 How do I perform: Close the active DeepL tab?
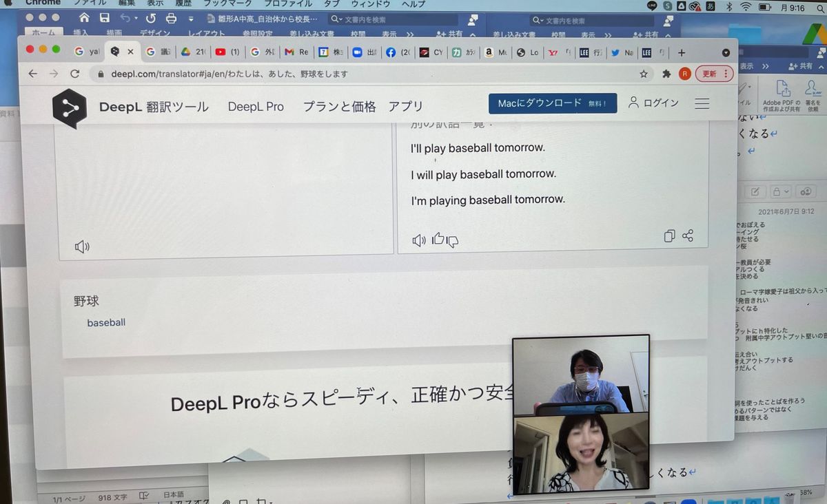[x=131, y=52]
